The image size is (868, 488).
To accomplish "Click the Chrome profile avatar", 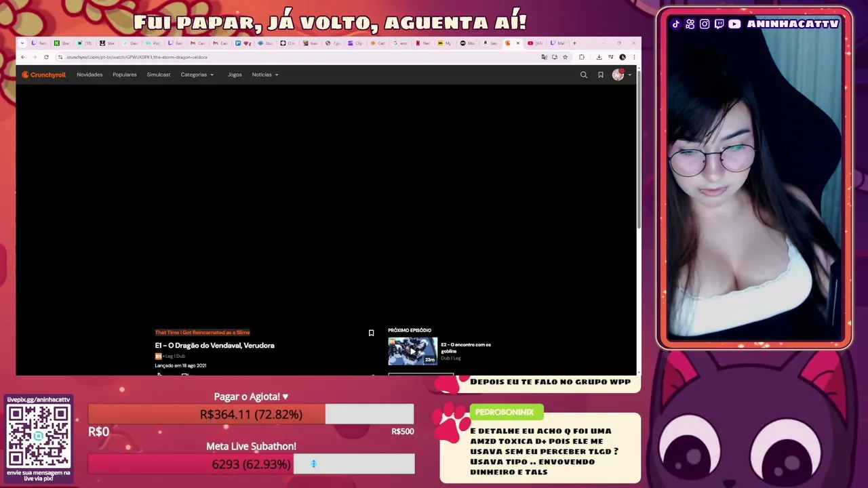I will [x=623, y=57].
